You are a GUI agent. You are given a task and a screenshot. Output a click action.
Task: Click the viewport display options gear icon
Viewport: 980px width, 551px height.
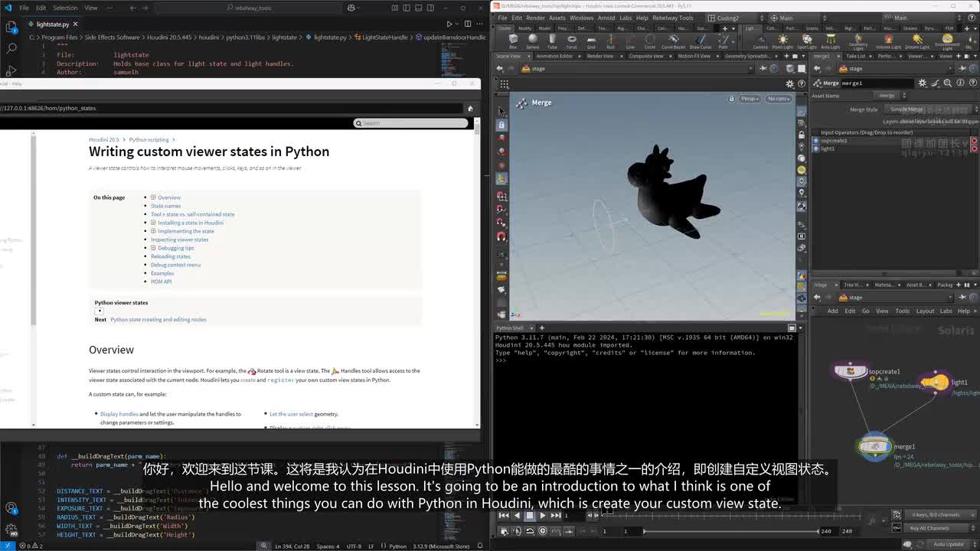(x=790, y=84)
